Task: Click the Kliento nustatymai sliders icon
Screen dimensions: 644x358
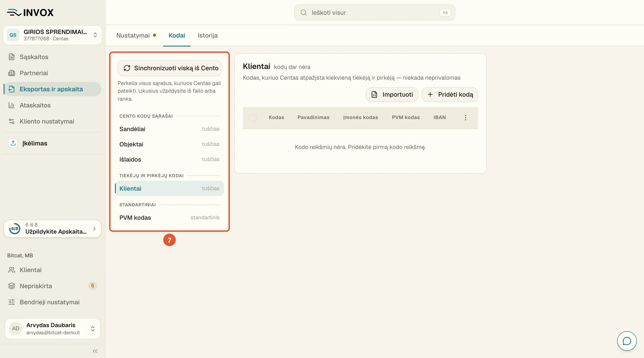Action: pyautogui.click(x=11, y=121)
